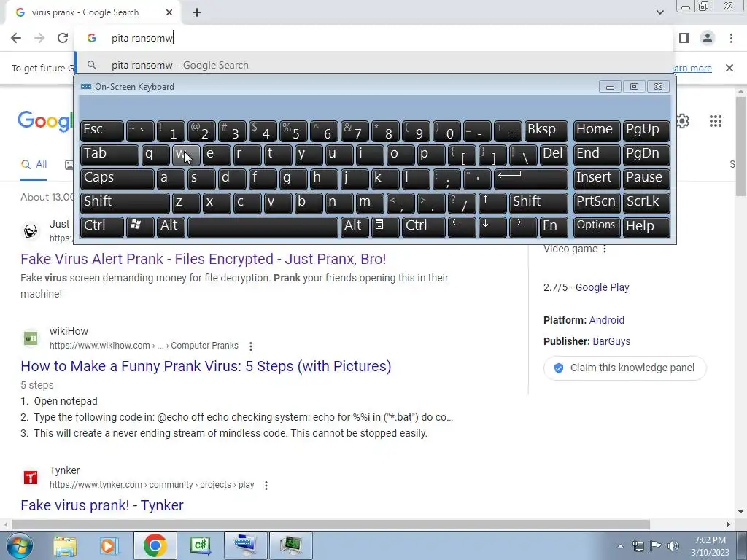The height and width of the screenshot is (560, 747).
Task: Open Video game panel more options
Action: pos(605,249)
